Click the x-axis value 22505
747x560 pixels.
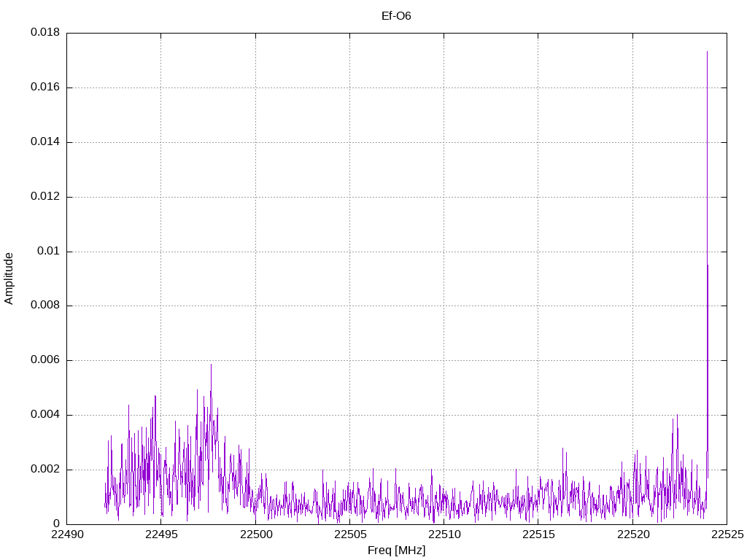point(349,534)
